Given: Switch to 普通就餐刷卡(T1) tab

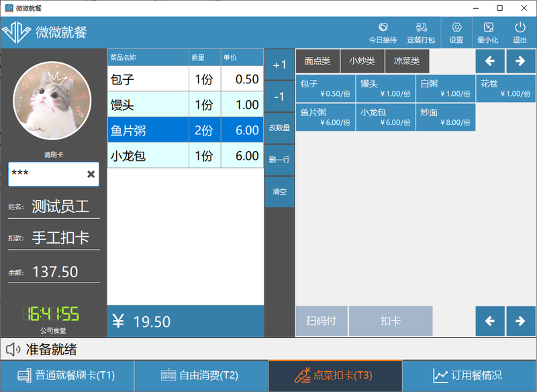Looking at the screenshot, I should tap(67, 376).
